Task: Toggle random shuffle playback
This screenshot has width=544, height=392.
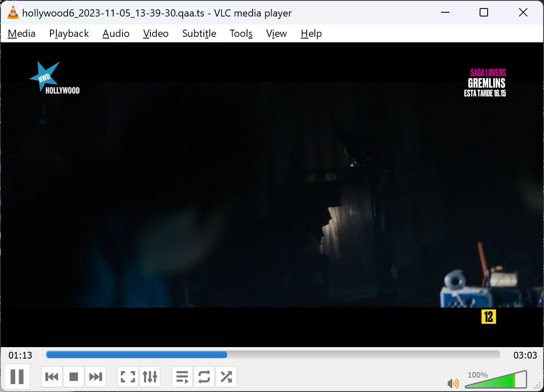Action: tap(226, 377)
